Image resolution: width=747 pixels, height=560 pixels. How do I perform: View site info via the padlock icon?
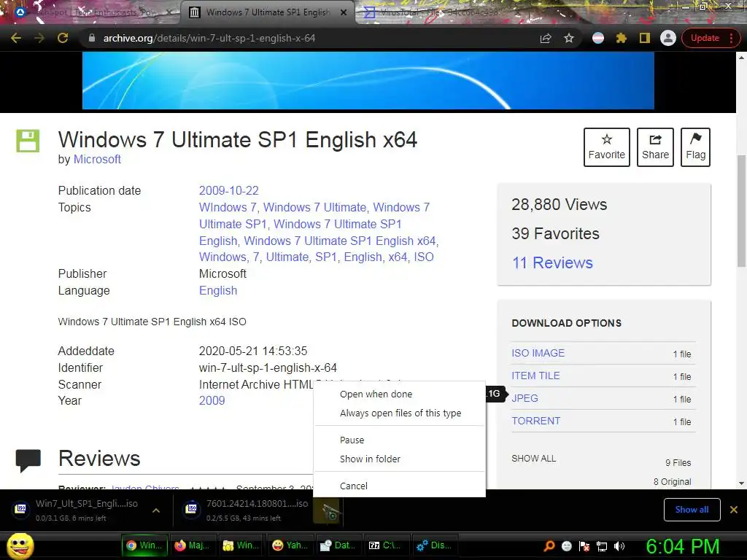pos(91,38)
